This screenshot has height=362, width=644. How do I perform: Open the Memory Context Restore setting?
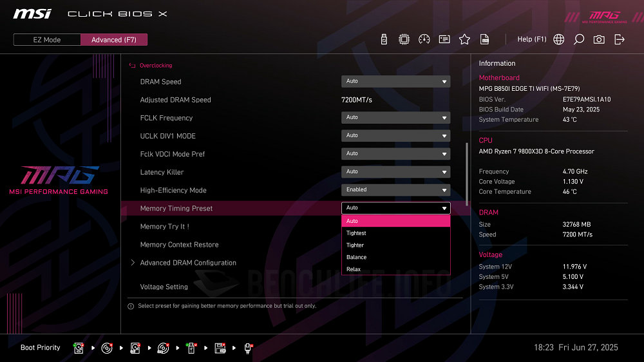[179, 245]
